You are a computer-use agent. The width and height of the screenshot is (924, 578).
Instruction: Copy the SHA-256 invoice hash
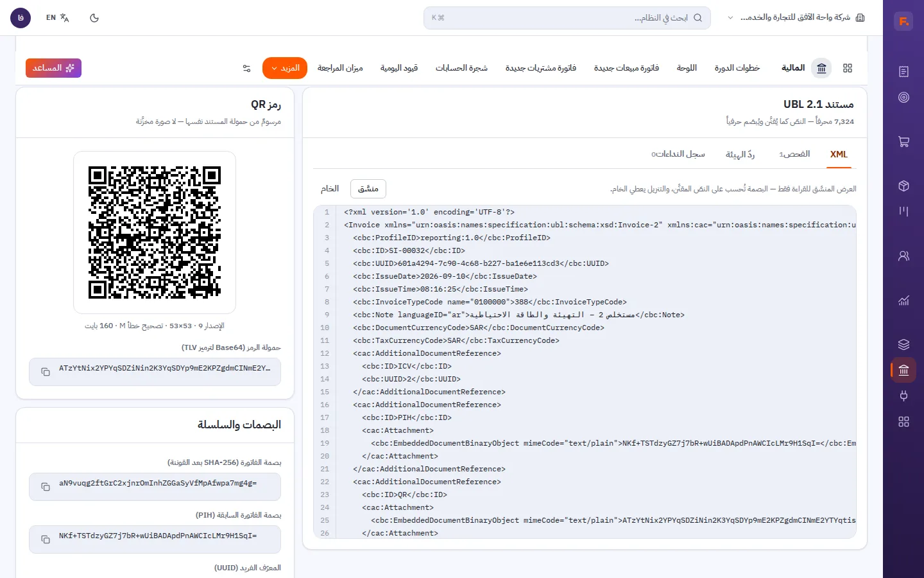tap(46, 487)
